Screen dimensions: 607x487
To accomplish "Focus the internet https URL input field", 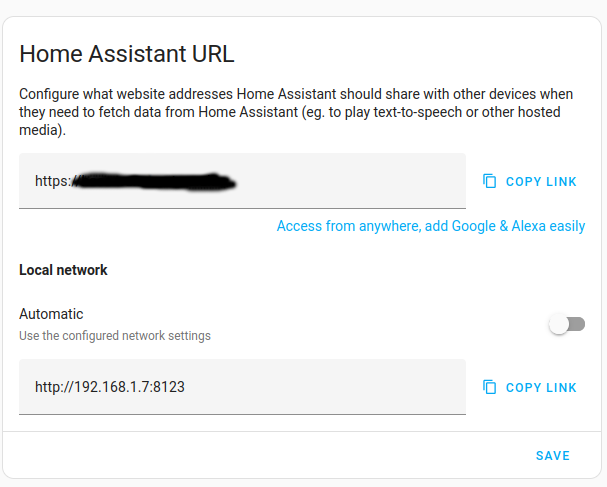I will [x=242, y=181].
